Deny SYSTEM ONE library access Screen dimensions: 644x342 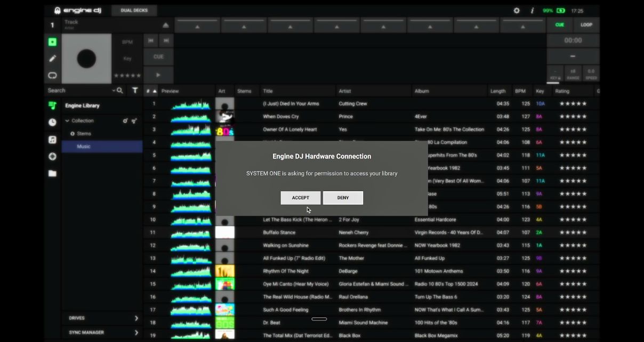coord(343,198)
